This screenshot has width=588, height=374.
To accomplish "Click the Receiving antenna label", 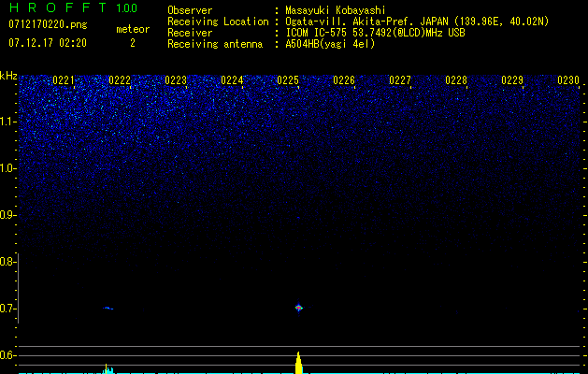I will pyautogui.click(x=215, y=44).
